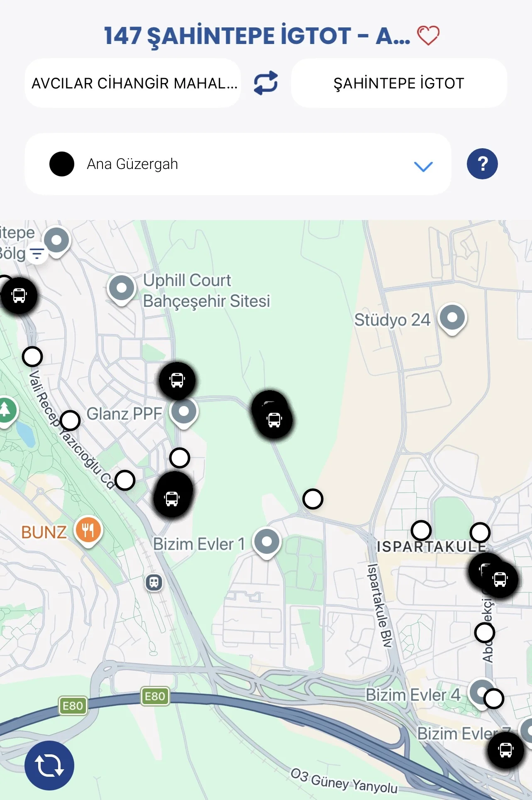This screenshot has height=800, width=532.
Task: Tap the Uphill Court Bahçeşehir Sitesi pin
Action: (x=122, y=289)
